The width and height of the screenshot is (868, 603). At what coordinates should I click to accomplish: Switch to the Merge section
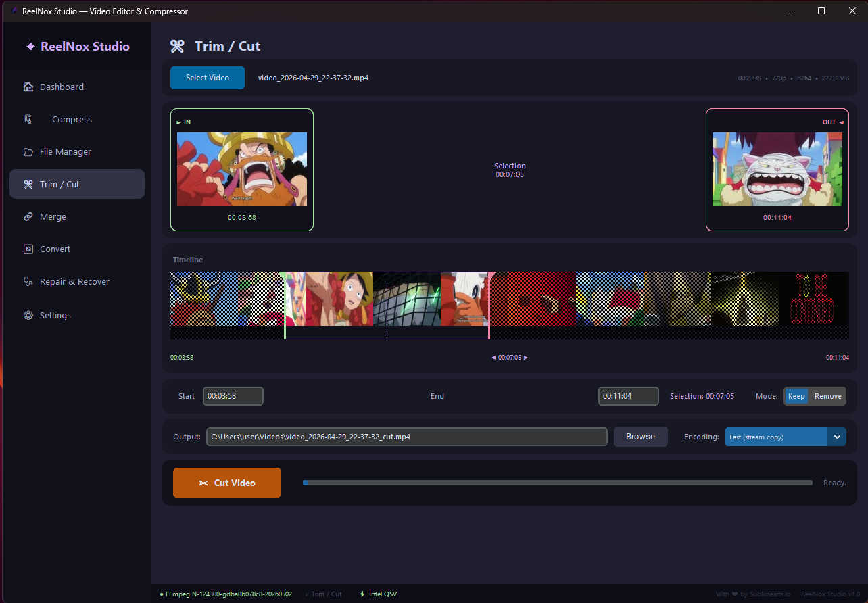(x=77, y=216)
